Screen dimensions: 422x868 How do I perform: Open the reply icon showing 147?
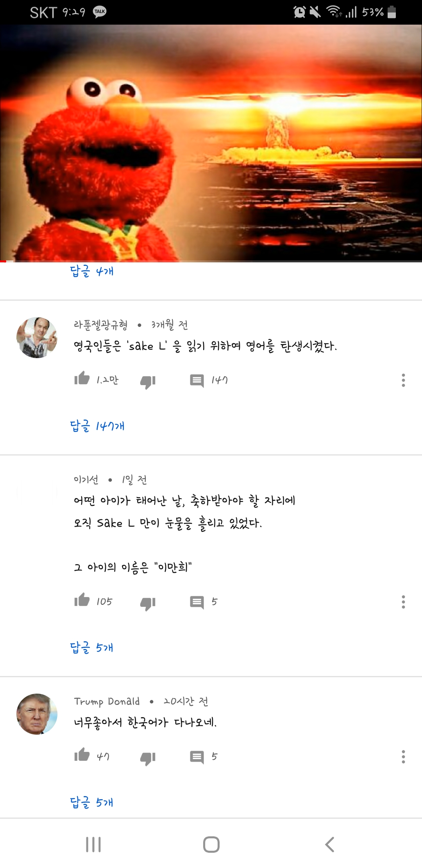(x=197, y=380)
